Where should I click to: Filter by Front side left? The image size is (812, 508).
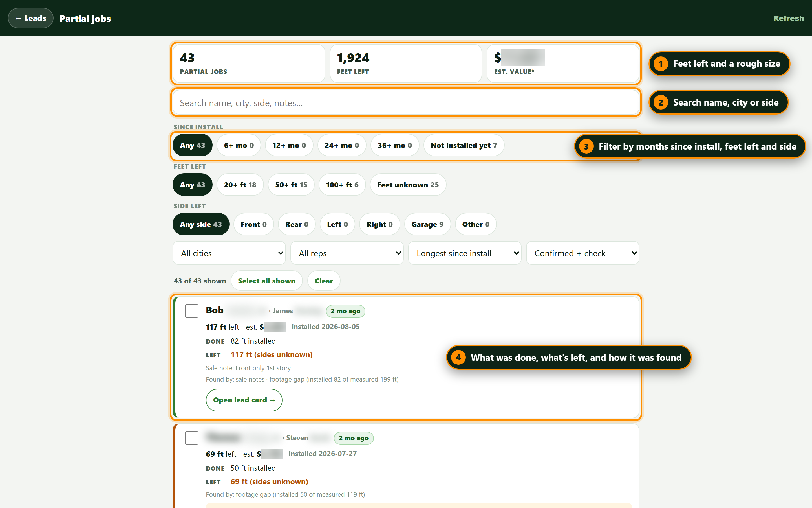[253, 224]
